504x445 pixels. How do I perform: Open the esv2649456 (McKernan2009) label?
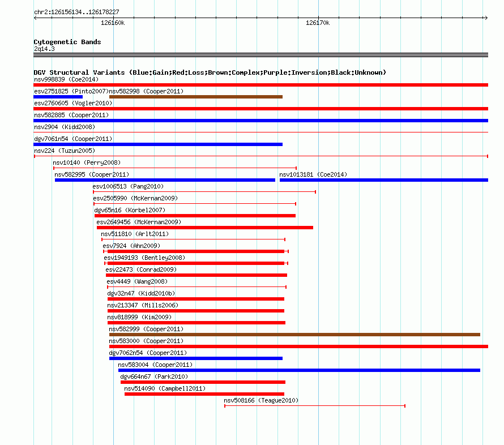139,222
